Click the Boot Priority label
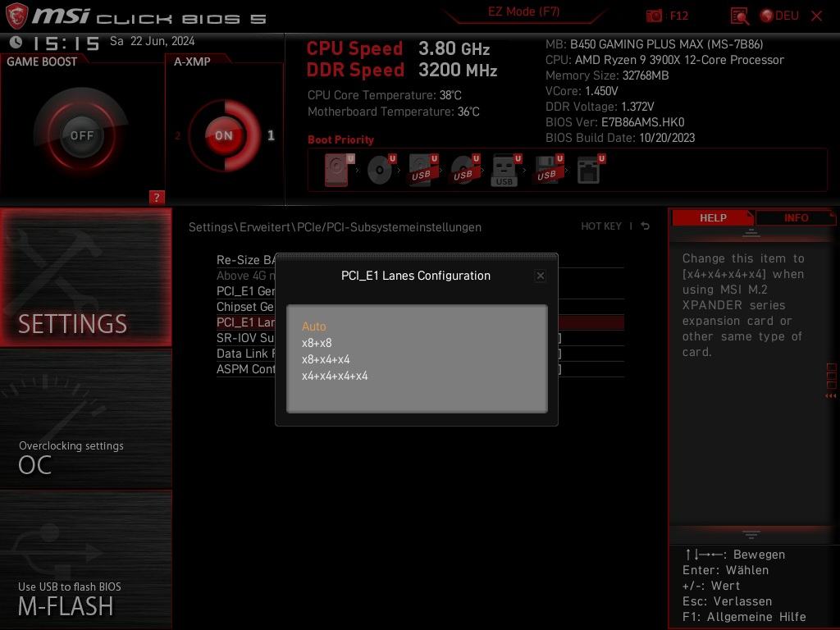This screenshot has width=840, height=630. click(340, 139)
